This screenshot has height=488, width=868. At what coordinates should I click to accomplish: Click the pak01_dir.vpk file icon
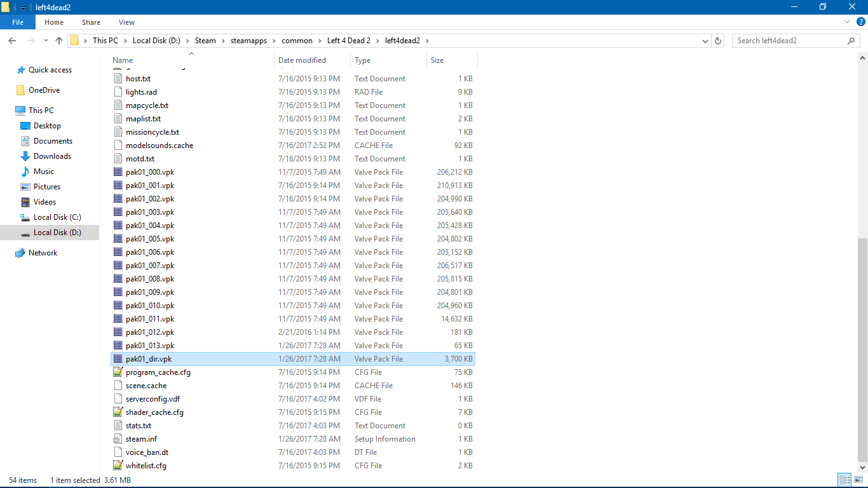pos(118,359)
